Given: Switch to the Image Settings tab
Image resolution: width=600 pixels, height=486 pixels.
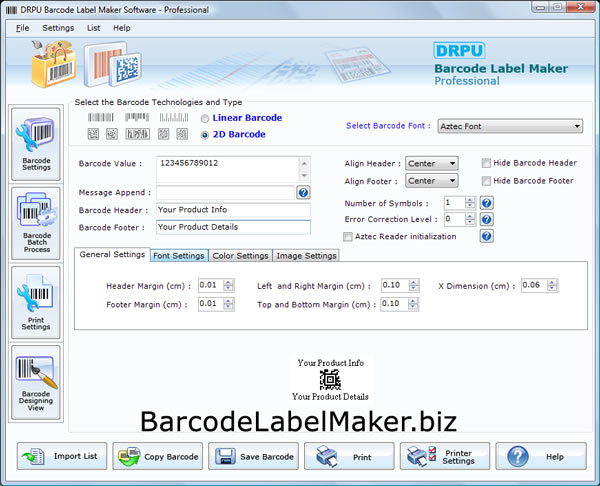Looking at the screenshot, I should [306, 256].
